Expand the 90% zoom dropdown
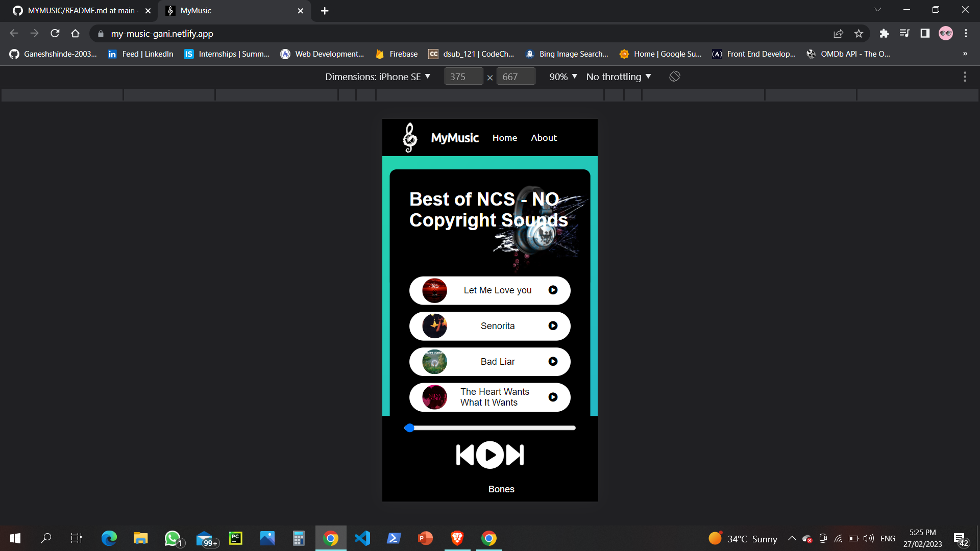980x551 pixels. [x=563, y=77]
